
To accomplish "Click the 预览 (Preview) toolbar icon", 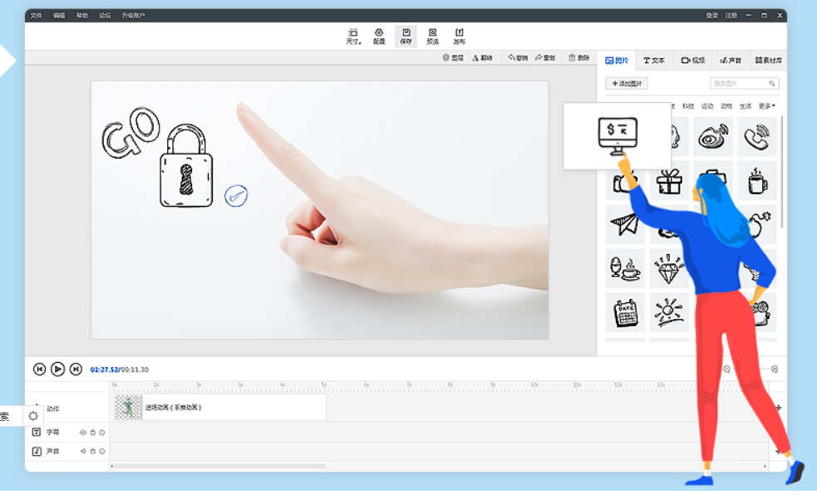I will coord(432,35).
